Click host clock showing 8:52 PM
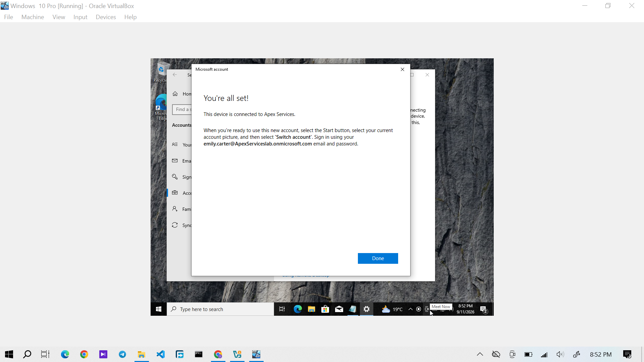Image resolution: width=644 pixels, height=362 pixels. [x=601, y=354]
